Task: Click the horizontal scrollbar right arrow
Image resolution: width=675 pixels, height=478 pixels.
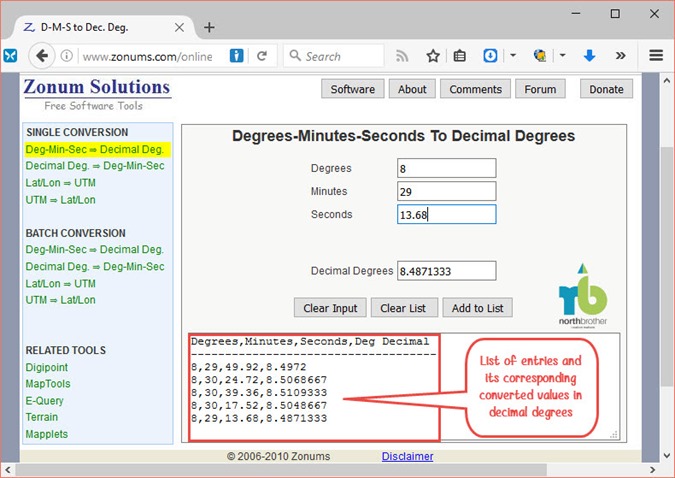Action: [x=653, y=469]
